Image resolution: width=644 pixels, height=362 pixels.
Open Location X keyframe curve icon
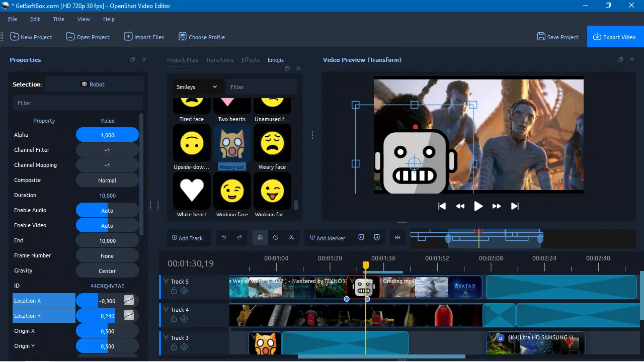(129, 301)
